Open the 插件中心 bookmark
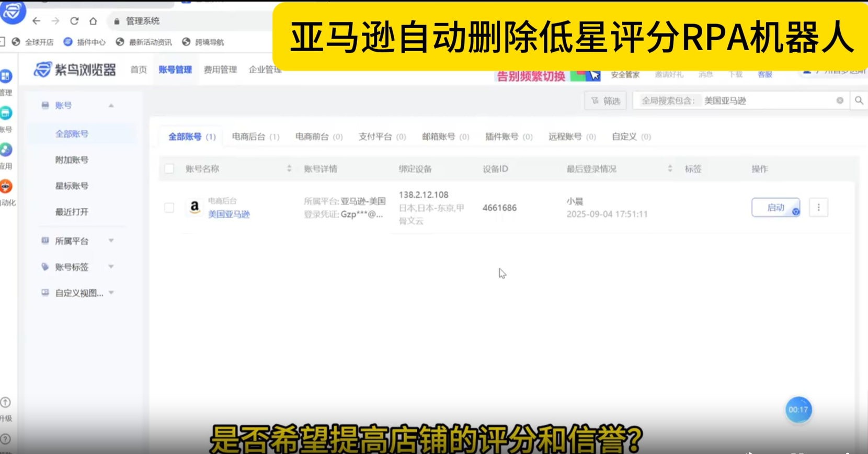The width and height of the screenshot is (868, 454). tap(85, 42)
